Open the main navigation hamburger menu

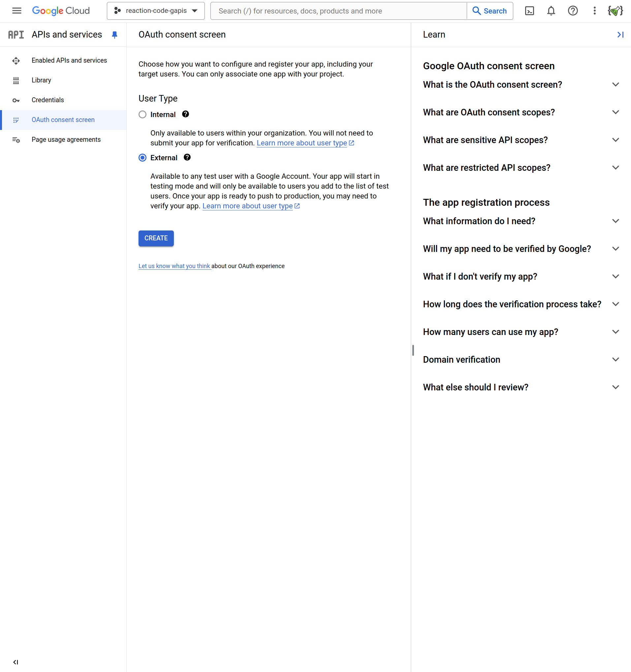tap(16, 11)
